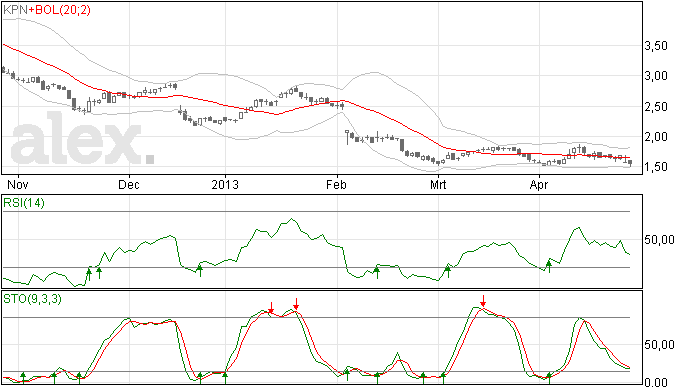690x387 pixels.
Task: Click the +BOL(20;2) indicator label
Action: [x=59, y=10]
